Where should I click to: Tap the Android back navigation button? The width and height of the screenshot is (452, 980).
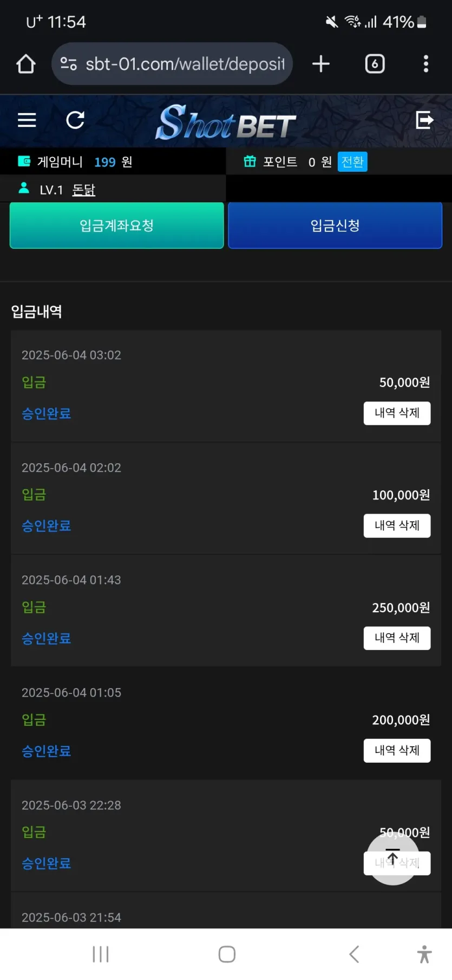coord(354,954)
